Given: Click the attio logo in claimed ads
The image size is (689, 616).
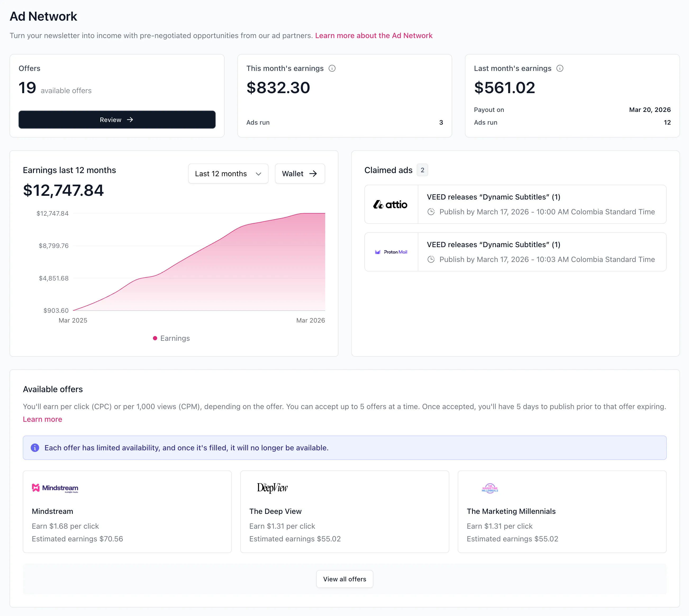Looking at the screenshot, I should pyautogui.click(x=390, y=205).
